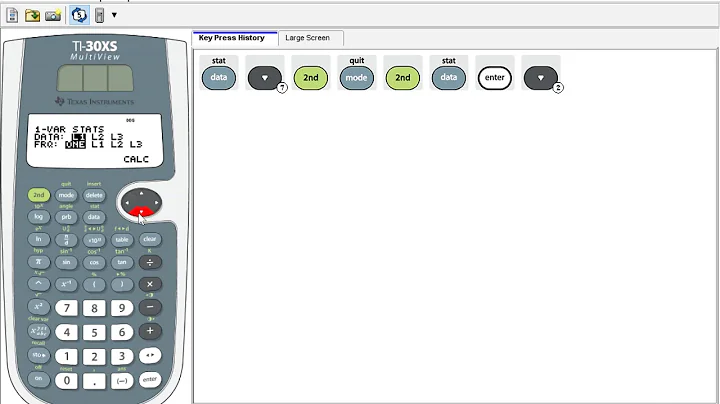This screenshot has height=404, width=720.
Task: Click down arrow with 7 badge in history
Action: (265, 78)
